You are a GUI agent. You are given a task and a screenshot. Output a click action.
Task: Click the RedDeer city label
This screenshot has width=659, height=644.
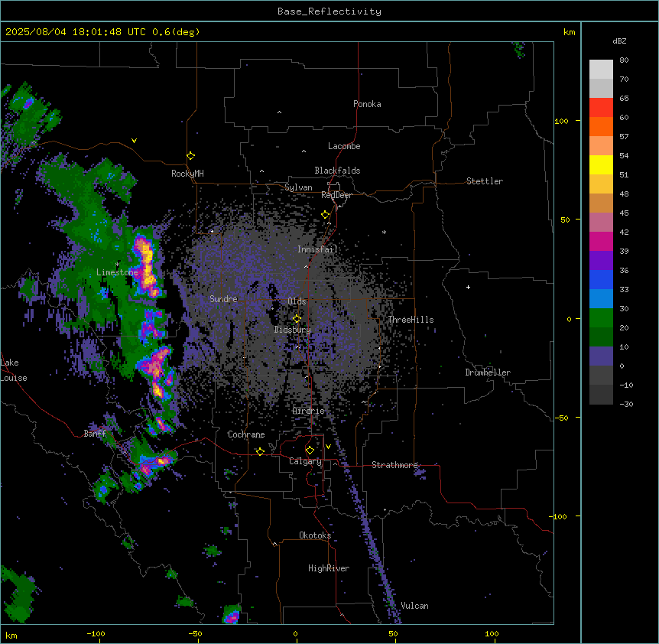coord(336,195)
